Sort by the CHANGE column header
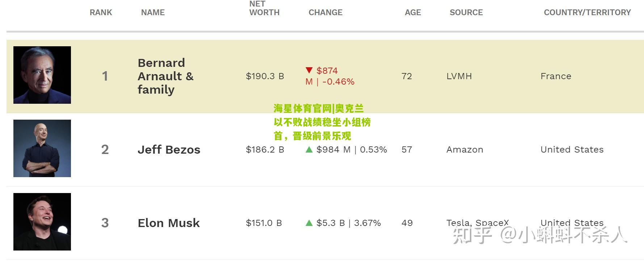This screenshot has height=261, width=644. tap(325, 12)
